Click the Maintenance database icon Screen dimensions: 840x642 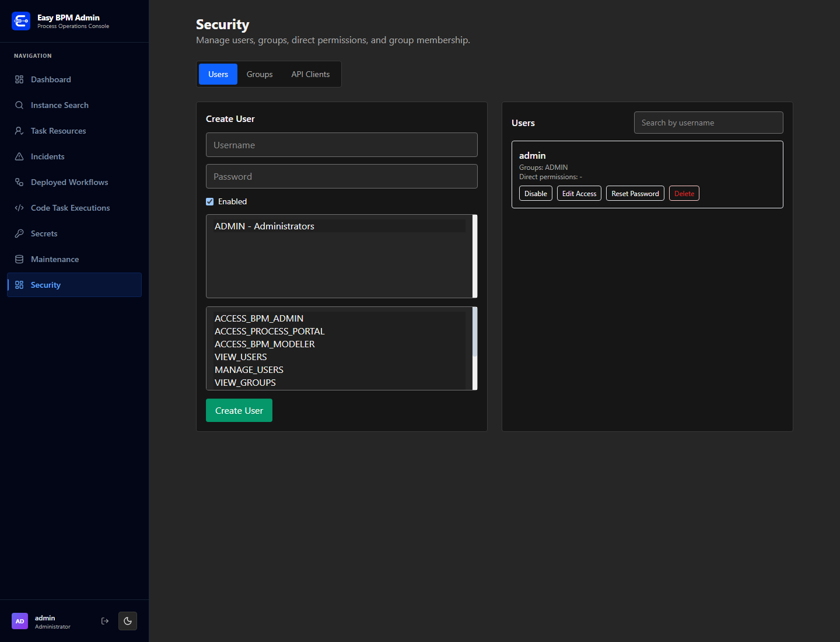pos(19,259)
